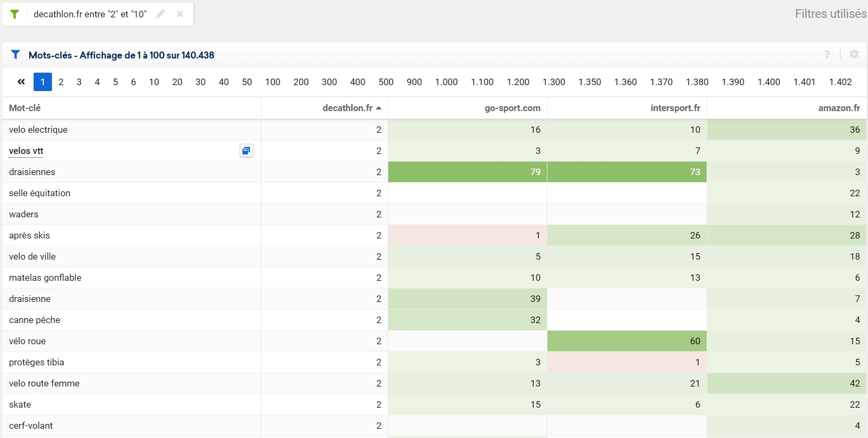
Task: Select keyword 'draisienne' singular row
Action: (x=30, y=299)
